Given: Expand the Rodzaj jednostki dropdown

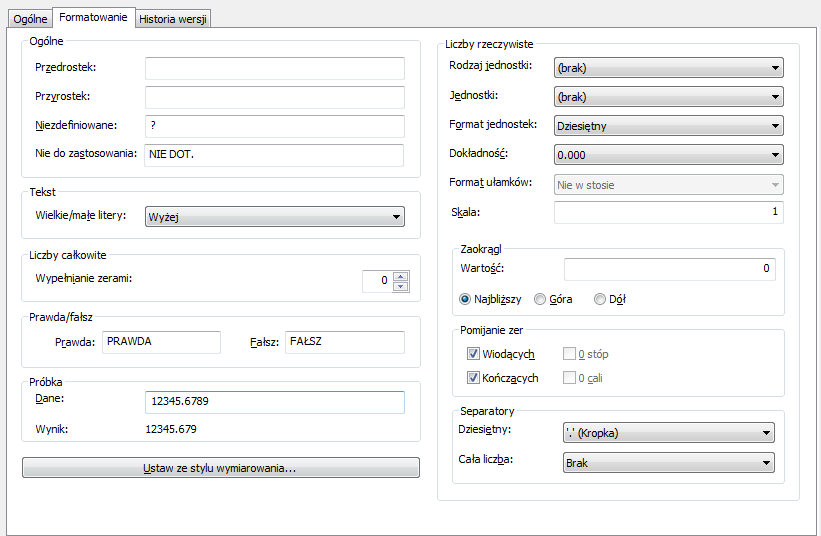Looking at the screenshot, I should (668, 68).
